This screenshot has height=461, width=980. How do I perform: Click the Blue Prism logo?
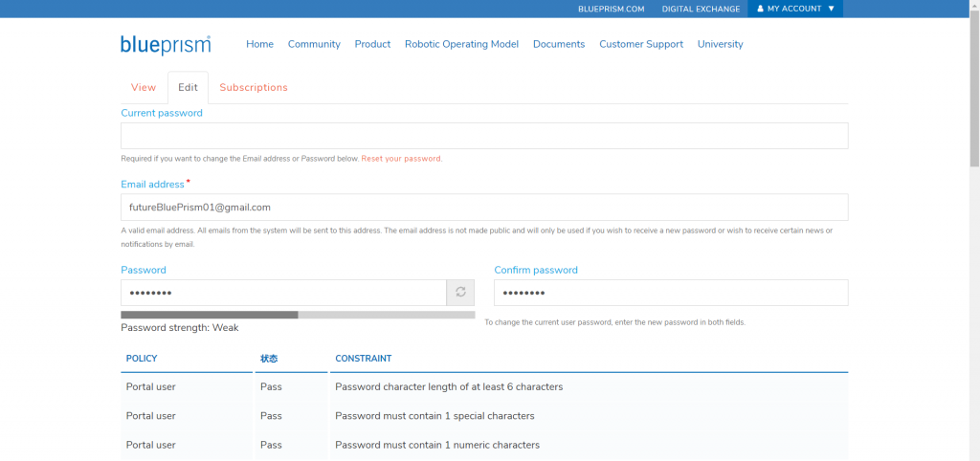166,44
